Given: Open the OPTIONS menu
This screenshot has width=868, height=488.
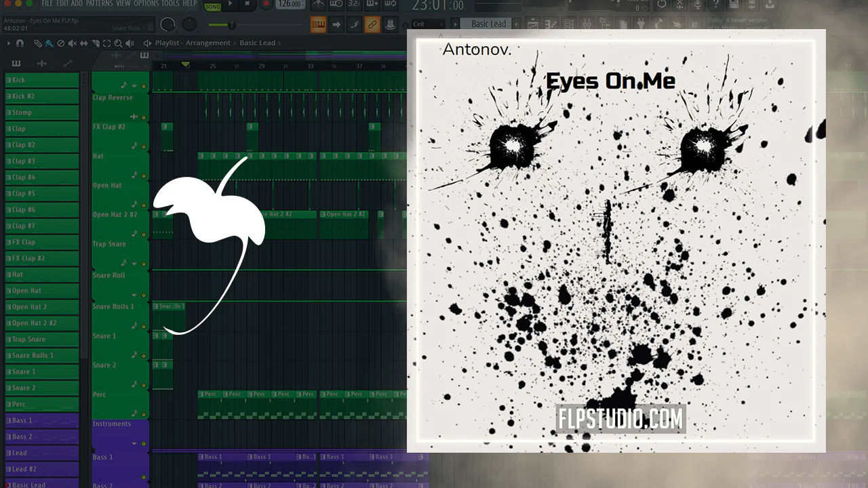Looking at the screenshot, I should [x=146, y=4].
